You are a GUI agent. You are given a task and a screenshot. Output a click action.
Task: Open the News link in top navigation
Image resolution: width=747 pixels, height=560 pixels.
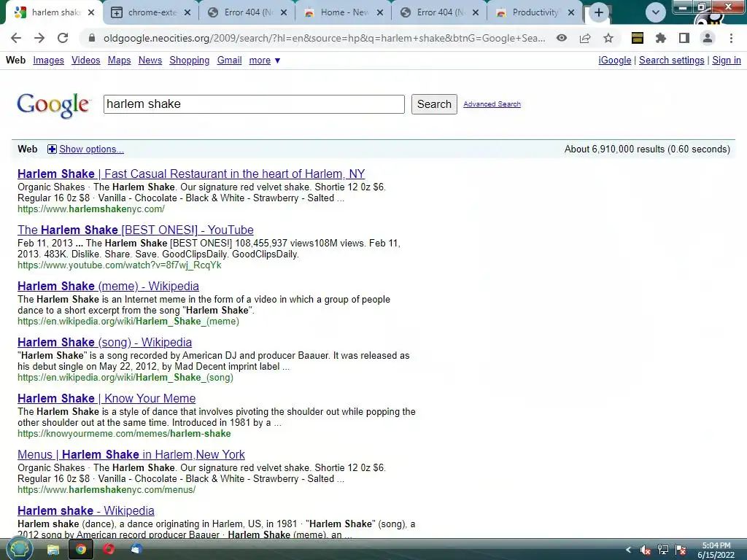coord(150,61)
